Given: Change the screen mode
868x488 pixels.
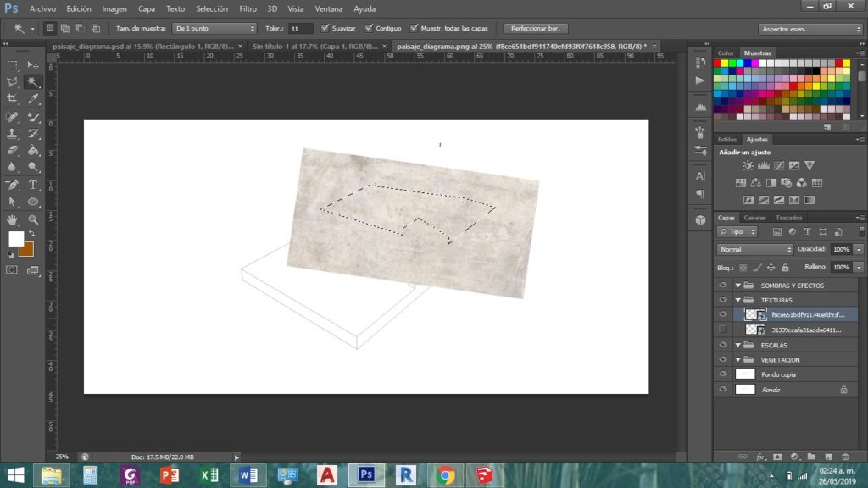Looking at the screenshot, I should point(33,270).
